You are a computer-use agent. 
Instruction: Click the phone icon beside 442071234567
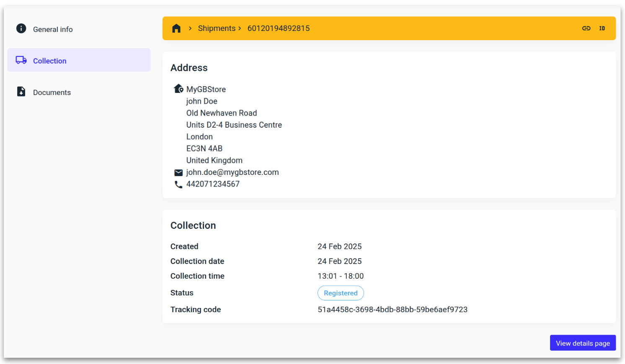coord(178,184)
